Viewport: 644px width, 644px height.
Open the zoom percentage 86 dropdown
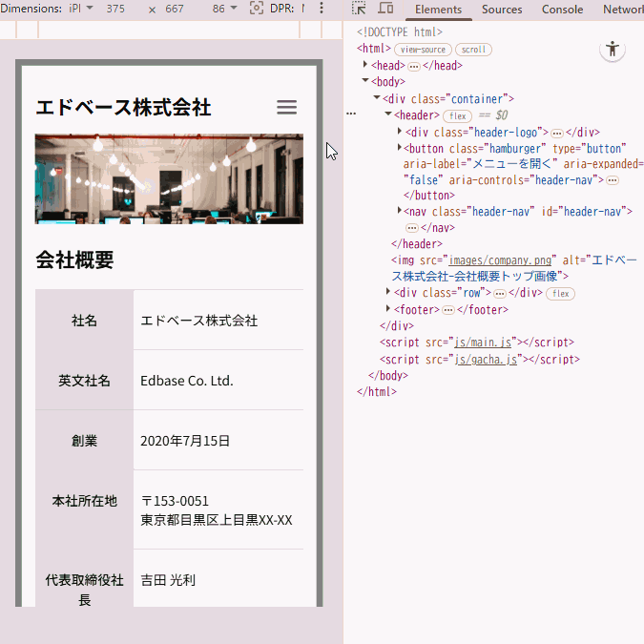(x=224, y=9)
